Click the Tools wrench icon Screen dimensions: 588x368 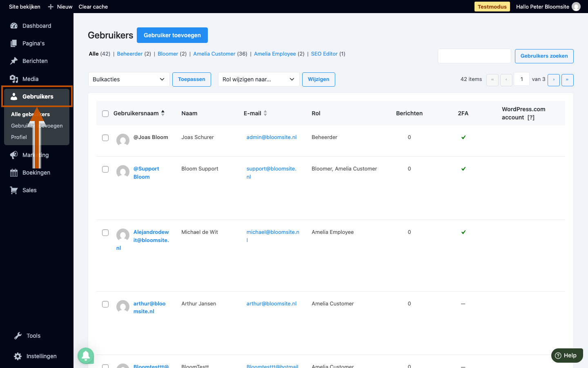(x=18, y=336)
